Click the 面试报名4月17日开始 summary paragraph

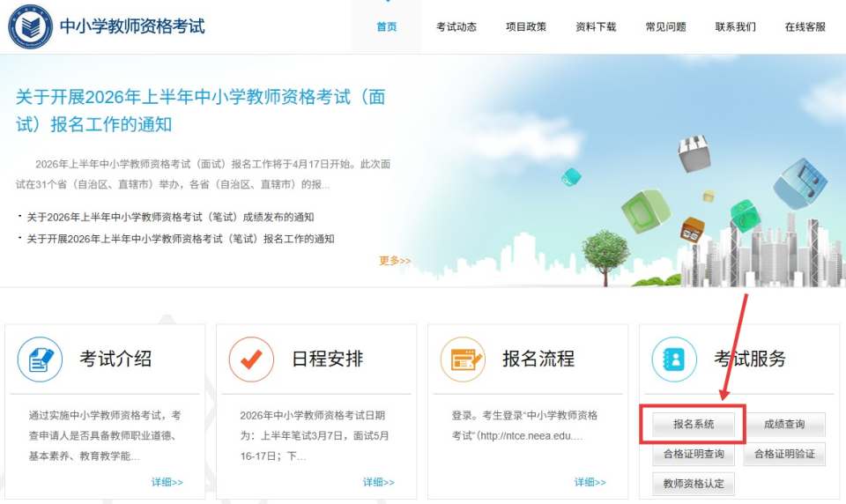coord(203,174)
